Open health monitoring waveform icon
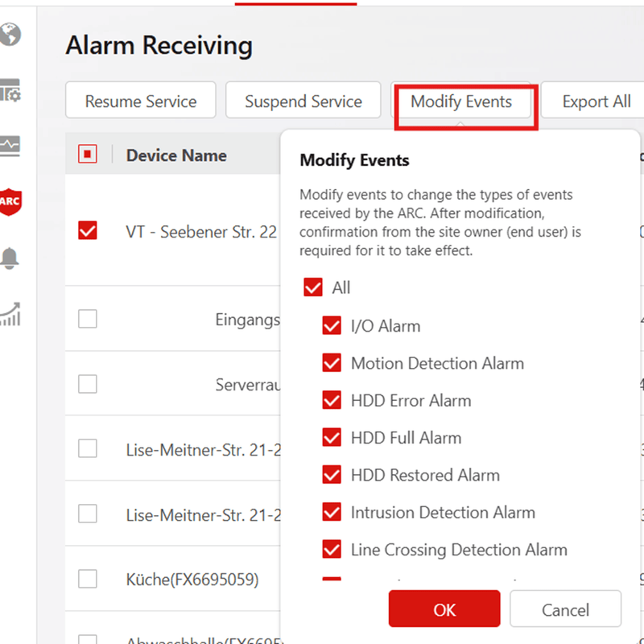Screen dimensions: 644x644 [10, 146]
